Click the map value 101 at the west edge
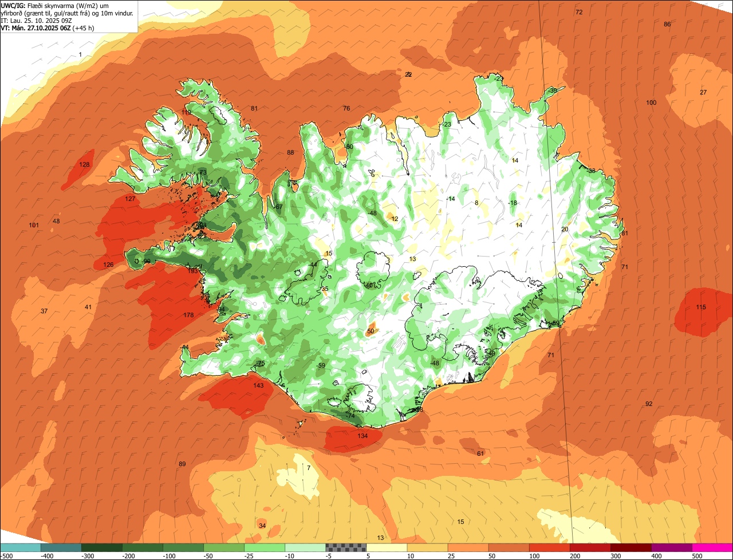This screenshot has width=733, height=560. [34, 226]
